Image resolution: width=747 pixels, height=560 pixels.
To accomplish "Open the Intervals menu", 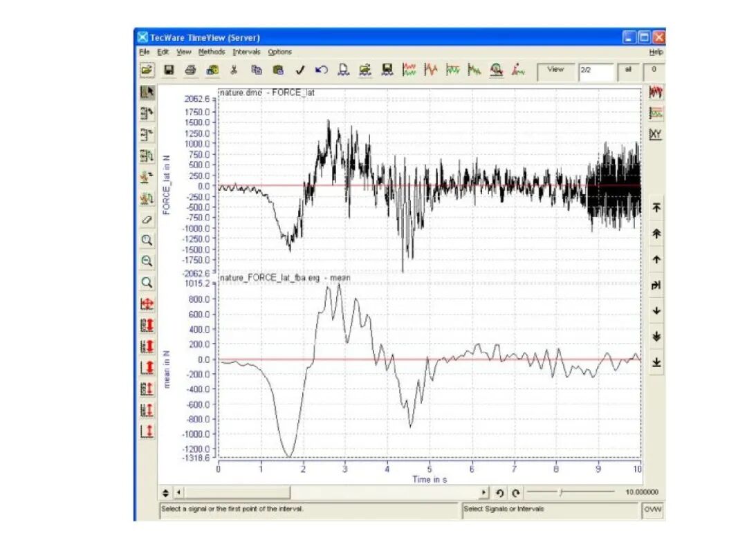I will click(246, 52).
